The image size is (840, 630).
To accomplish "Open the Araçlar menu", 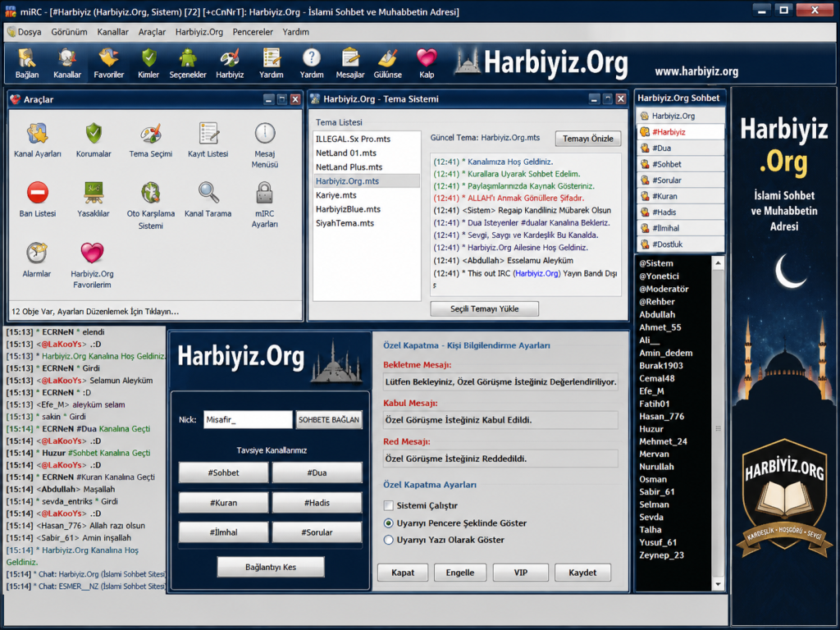I will point(152,32).
